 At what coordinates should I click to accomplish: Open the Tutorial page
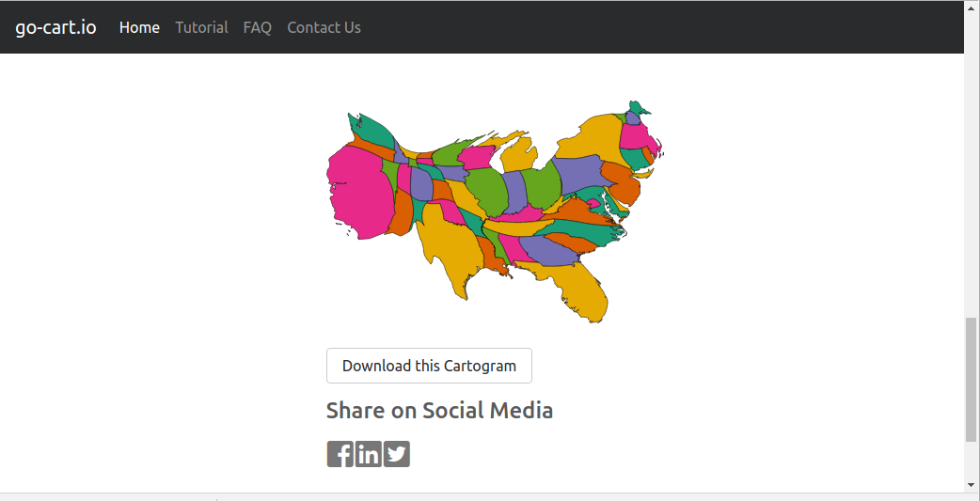[x=201, y=27]
